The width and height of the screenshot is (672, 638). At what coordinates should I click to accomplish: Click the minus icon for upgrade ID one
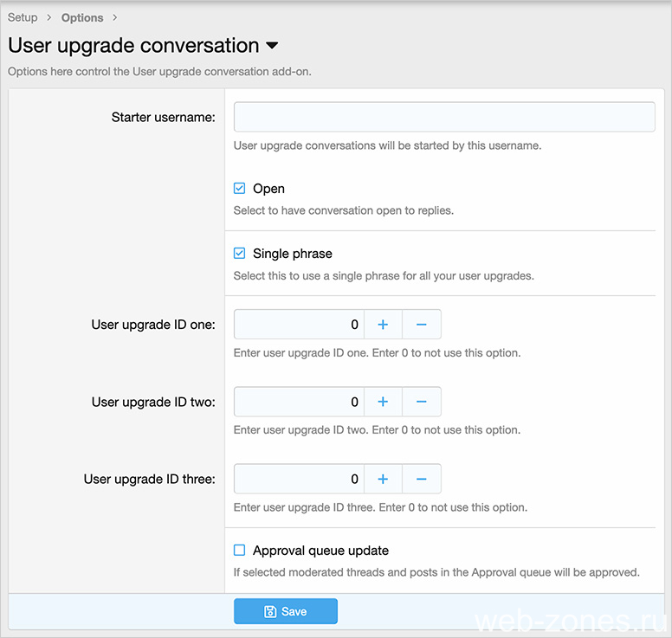click(x=422, y=325)
